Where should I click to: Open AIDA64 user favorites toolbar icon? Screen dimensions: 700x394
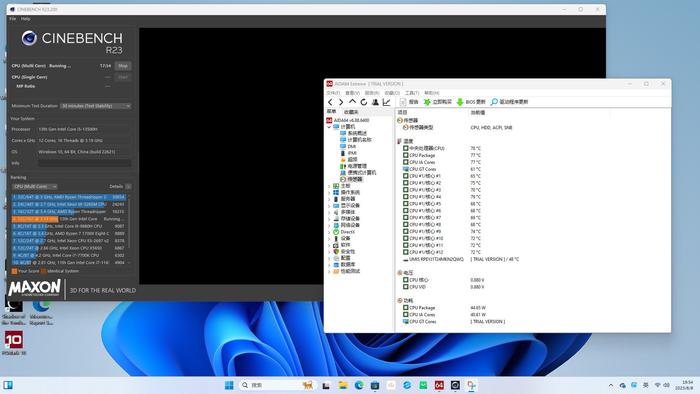pyautogui.click(x=375, y=102)
